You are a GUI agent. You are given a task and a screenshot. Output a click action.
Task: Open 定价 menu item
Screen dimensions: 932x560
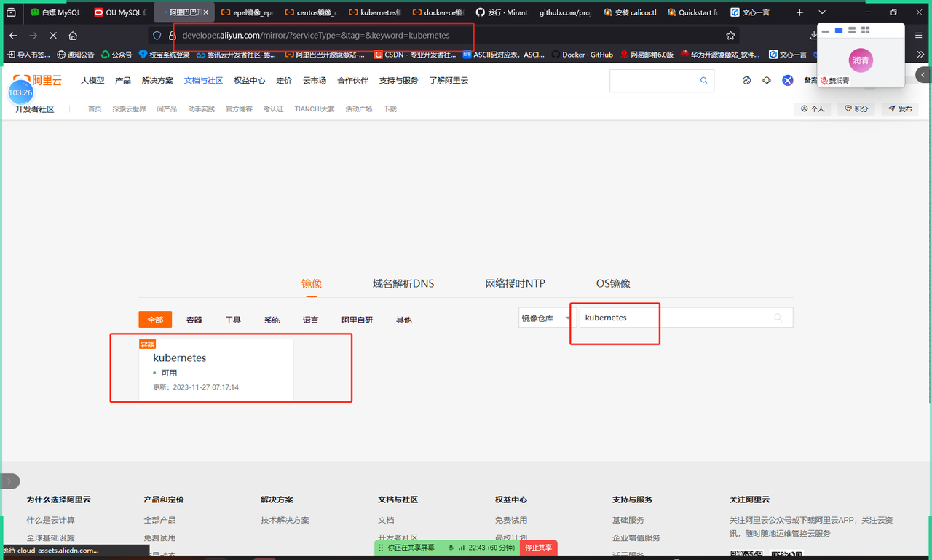pos(284,81)
